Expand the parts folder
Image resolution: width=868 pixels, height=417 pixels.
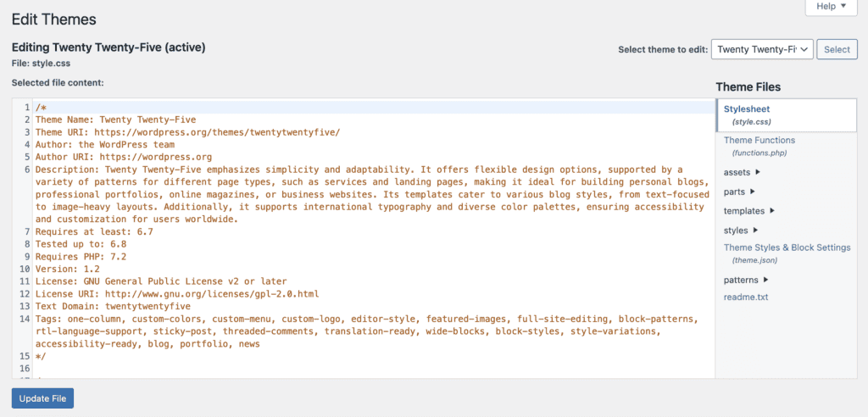coord(739,192)
